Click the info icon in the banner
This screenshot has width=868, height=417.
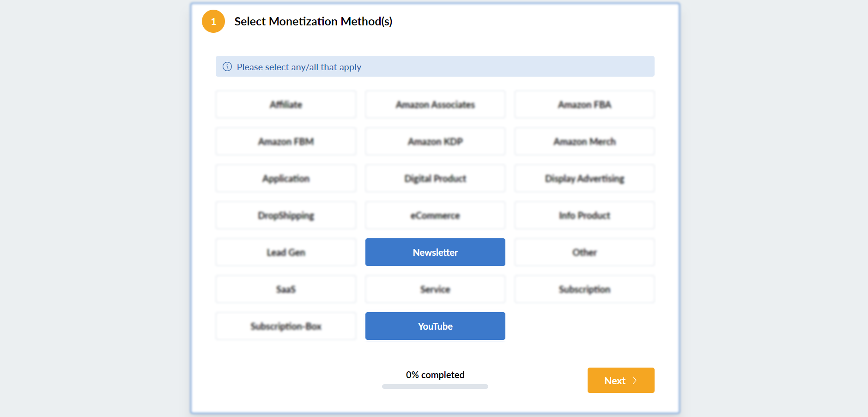click(227, 66)
